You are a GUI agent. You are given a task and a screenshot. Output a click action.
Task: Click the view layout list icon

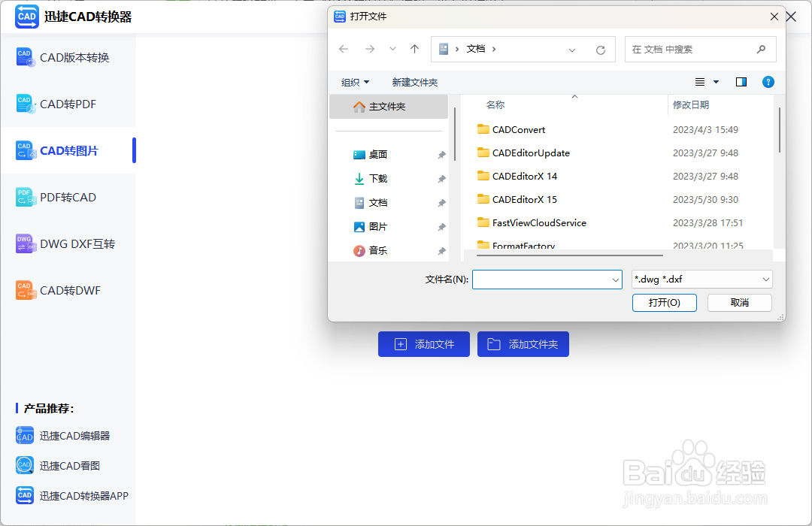tap(700, 82)
